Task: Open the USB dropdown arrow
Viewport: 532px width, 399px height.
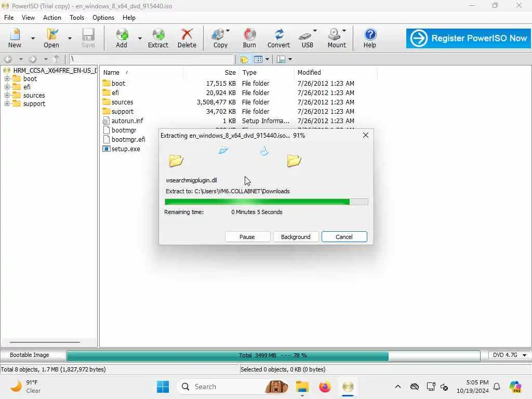Action: (x=315, y=31)
